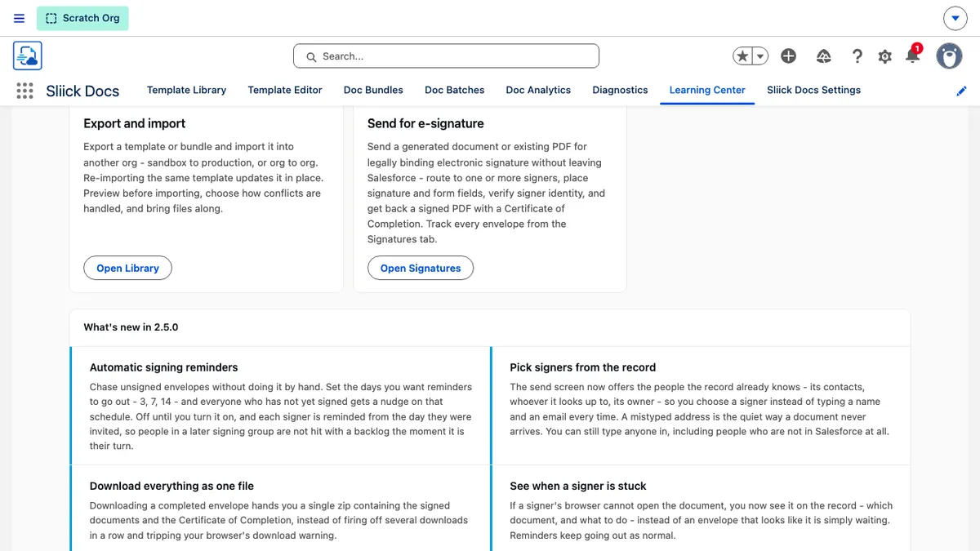
Task: Click the Download everything as one file title
Action: click(171, 486)
